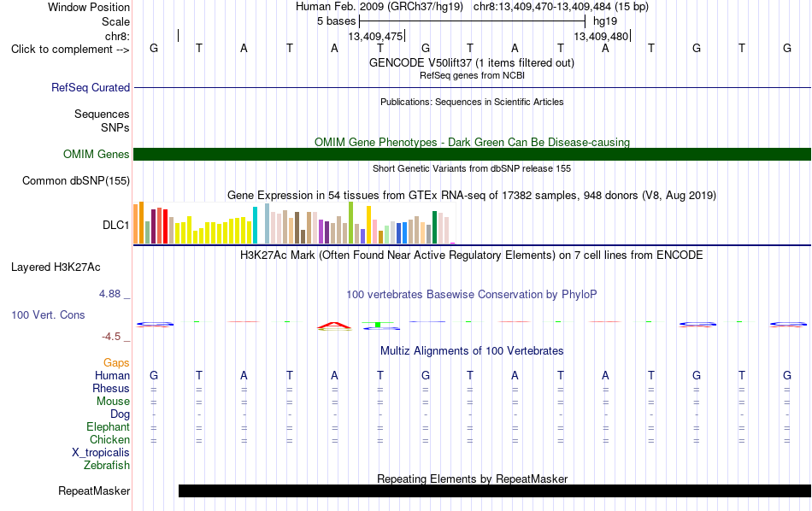
Task: Click the 'hg19' text beside the scale bar
Action: pos(605,21)
